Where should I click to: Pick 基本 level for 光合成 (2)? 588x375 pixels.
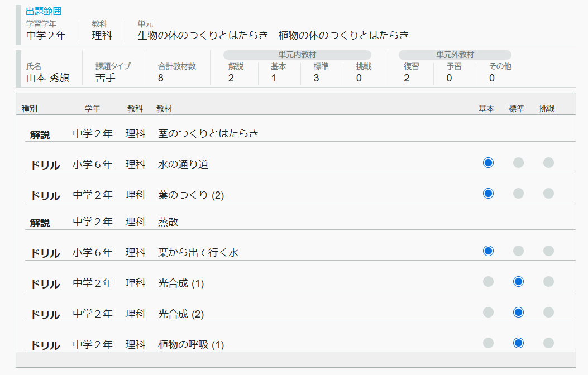tap(488, 312)
